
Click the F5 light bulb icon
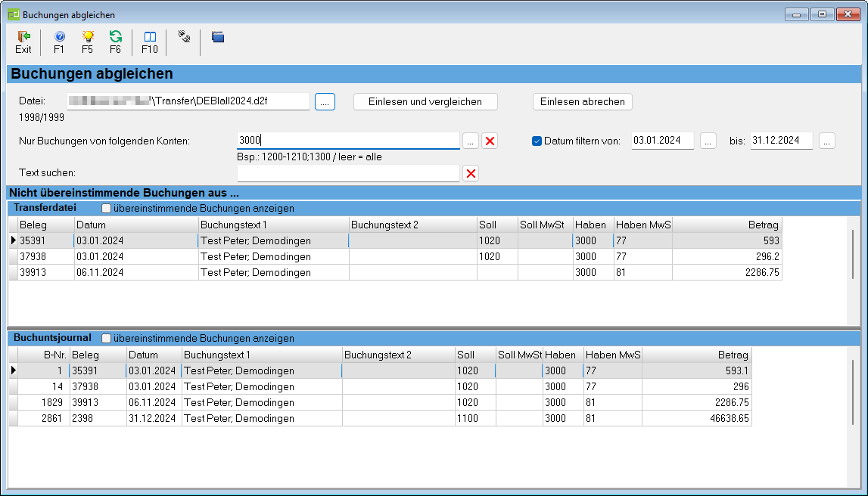pyautogui.click(x=88, y=37)
